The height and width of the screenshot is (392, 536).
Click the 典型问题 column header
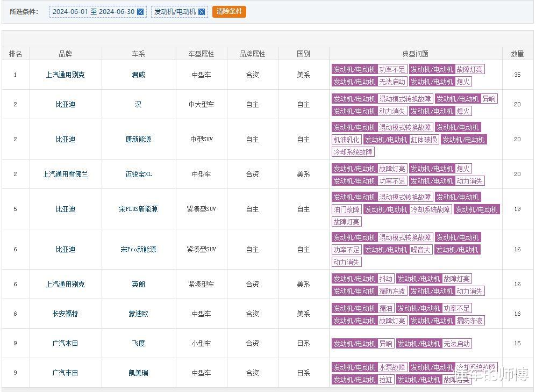click(416, 54)
